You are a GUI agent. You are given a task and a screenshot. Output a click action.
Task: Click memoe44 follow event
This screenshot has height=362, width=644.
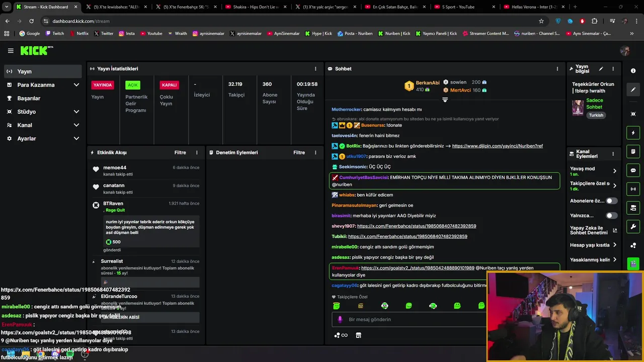point(146,170)
